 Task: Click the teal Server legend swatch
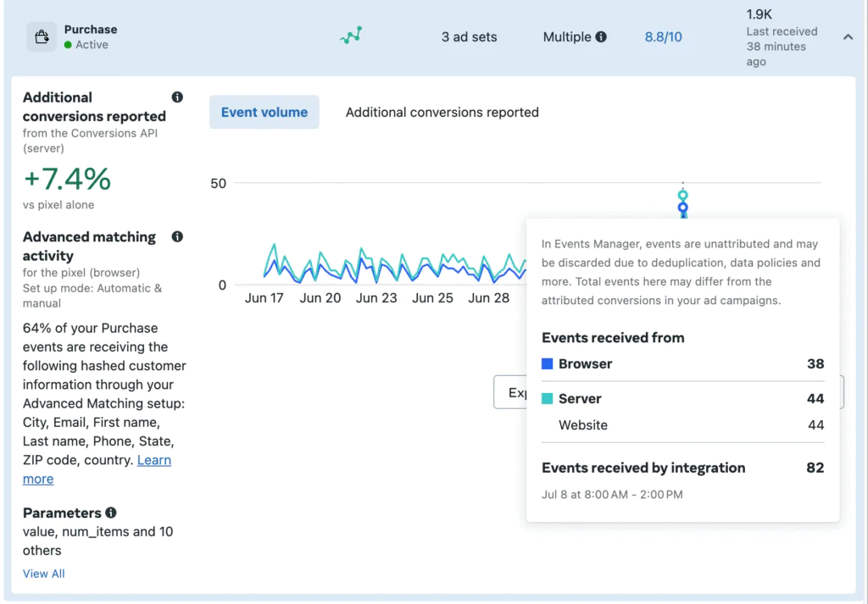pyautogui.click(x=547, y=399)
